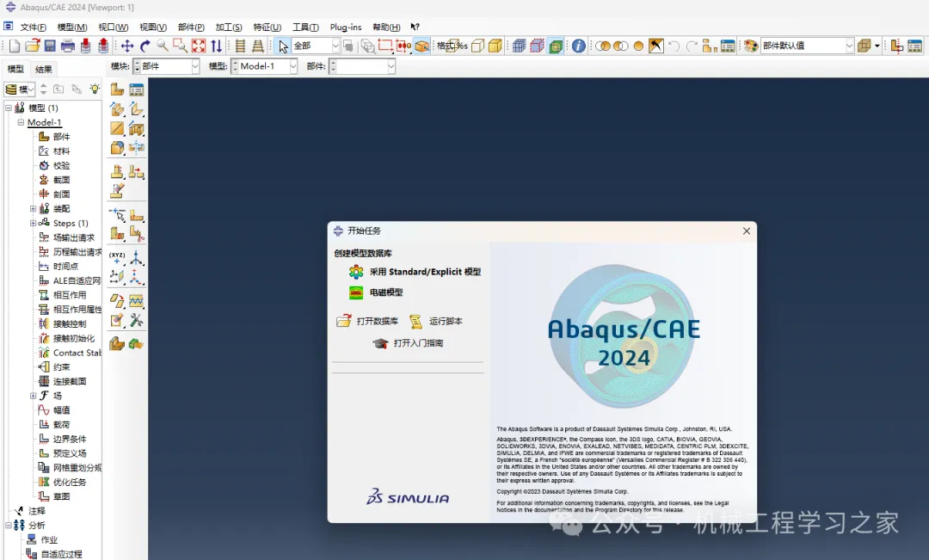Create an 电磁模型 electromagnetic model

tap(376, 292)
